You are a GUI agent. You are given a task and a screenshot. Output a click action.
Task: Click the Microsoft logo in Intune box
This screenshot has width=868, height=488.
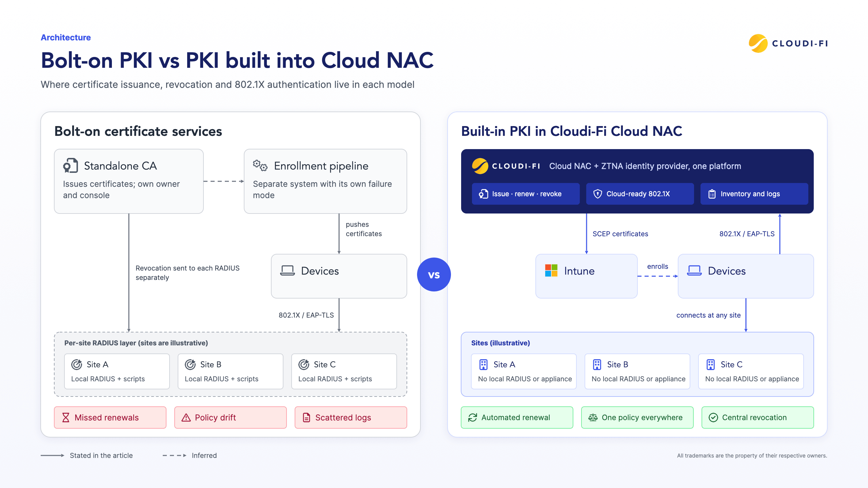(551, 270)
